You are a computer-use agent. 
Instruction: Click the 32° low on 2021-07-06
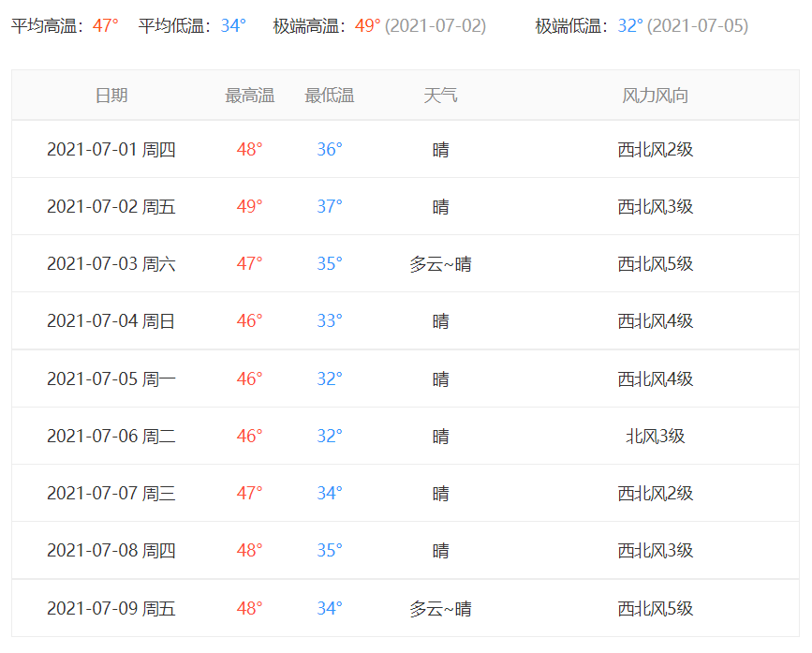pos(330,436)
